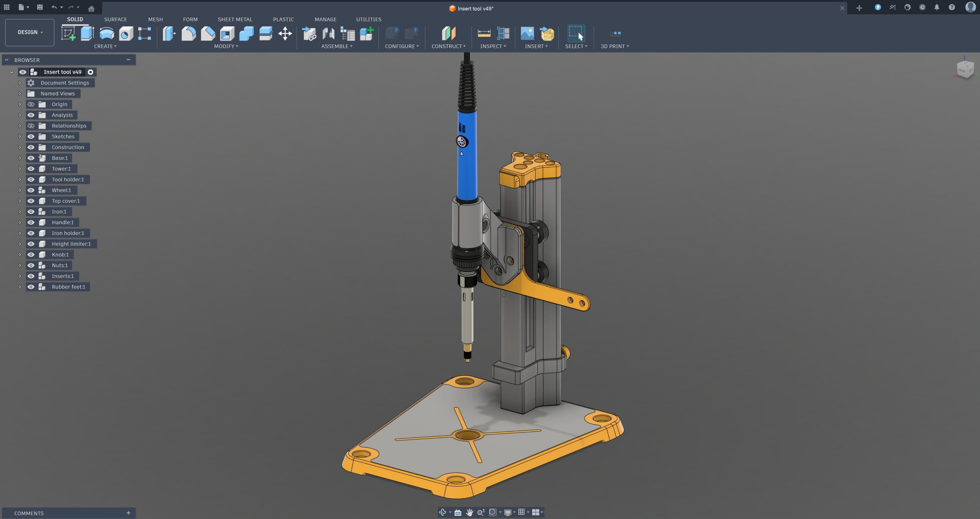Switch to the MESH tab

coord(155,19)
